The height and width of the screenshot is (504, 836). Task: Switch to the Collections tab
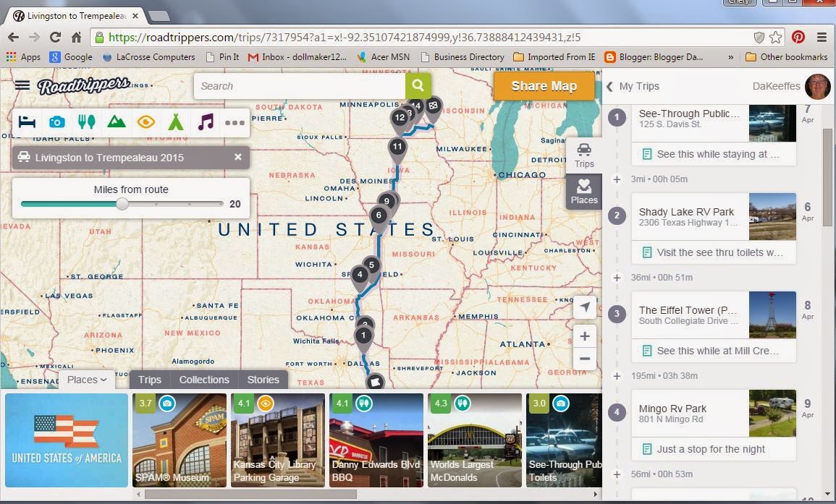pyautogui.click(x=204, y=380)
